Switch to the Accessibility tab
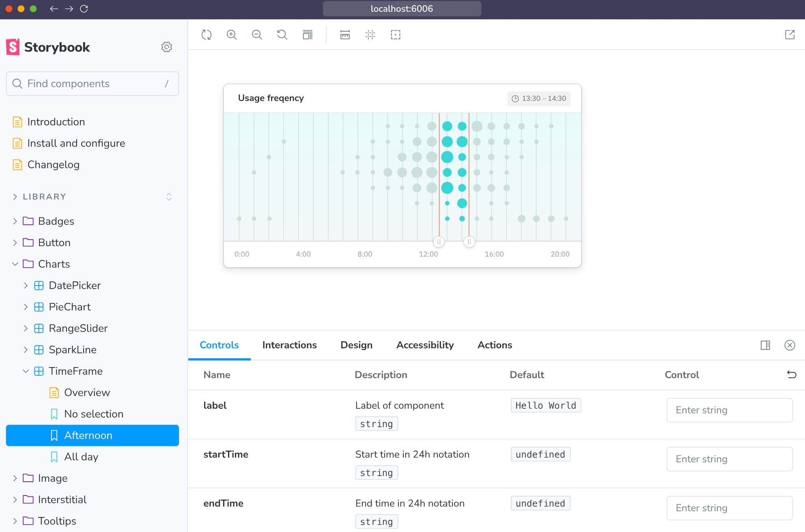The height and width of the screenshot is (532, 805). (425, 345)
